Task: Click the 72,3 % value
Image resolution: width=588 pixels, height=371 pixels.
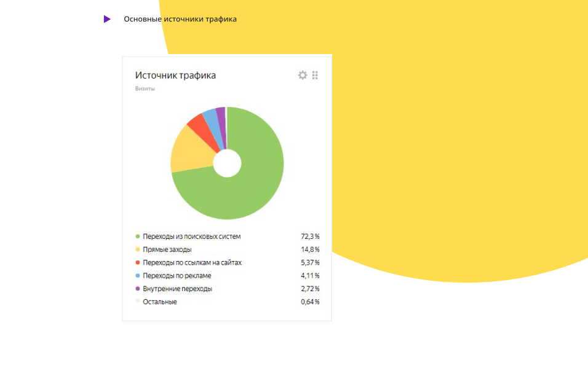Action: (x=310, y=236)
